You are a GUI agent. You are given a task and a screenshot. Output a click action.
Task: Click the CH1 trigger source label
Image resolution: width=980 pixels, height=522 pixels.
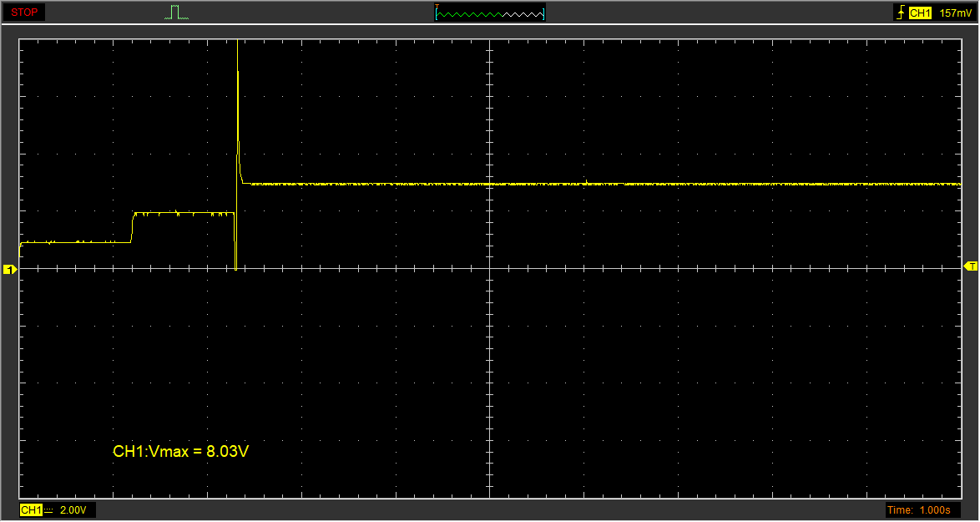(919, 13)
